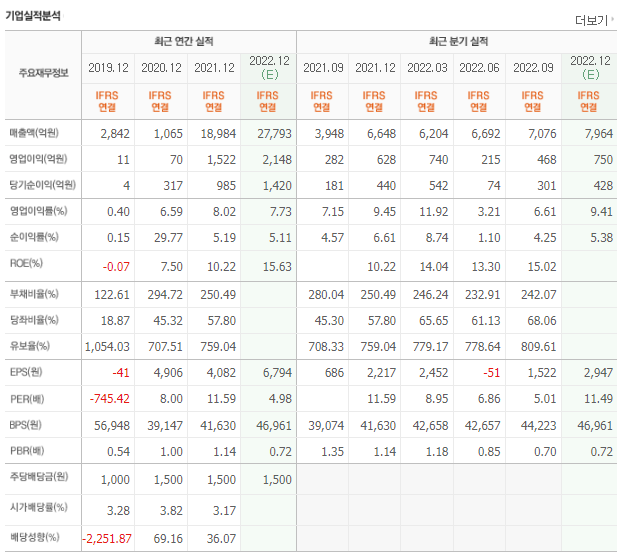This screenshot has height=558, width=627.
Task: Click the PER(배) row label
Action: (x=27, y=399)
